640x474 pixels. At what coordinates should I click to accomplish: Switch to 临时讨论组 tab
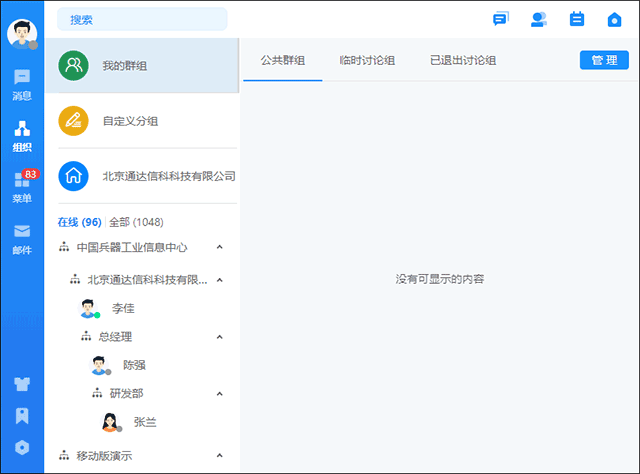(367, 60)
